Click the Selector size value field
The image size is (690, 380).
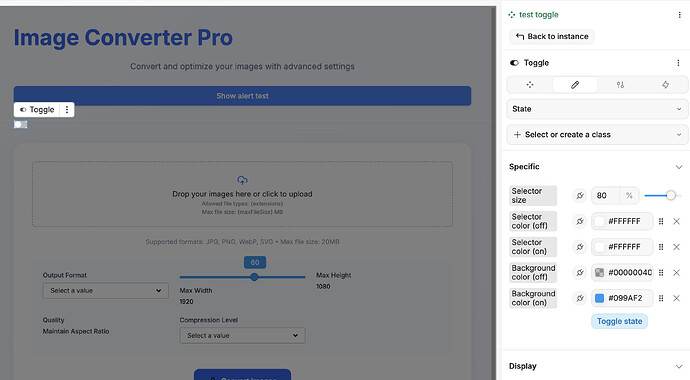coord(605,196)
